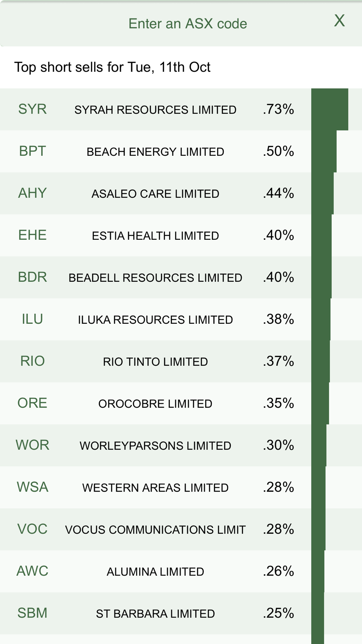Select Vocus Communications row
This screenshot has height=644, width=362.
pyautogui.click(x=181, y=530)
